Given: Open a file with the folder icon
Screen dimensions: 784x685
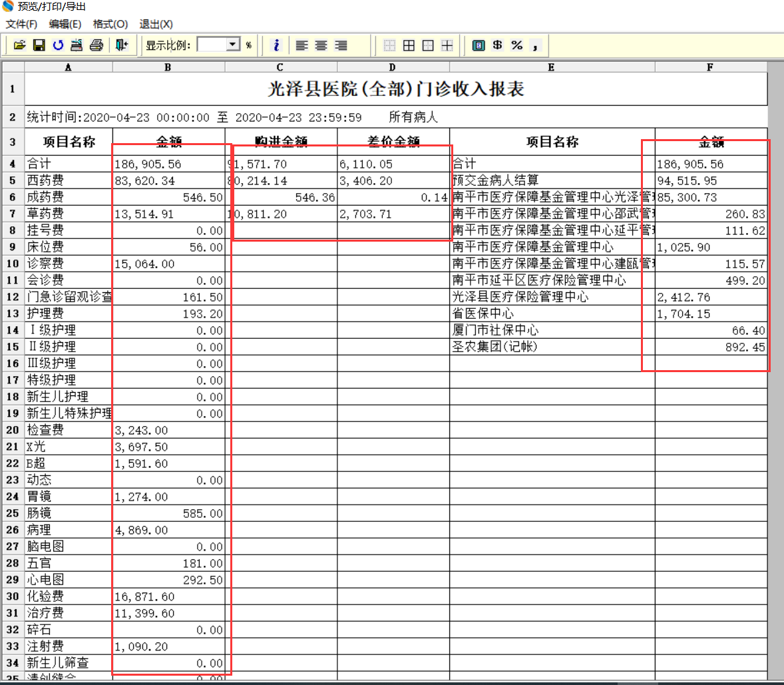Looking at the screenshot, I should pyautogui.click(x=19, y=45).
